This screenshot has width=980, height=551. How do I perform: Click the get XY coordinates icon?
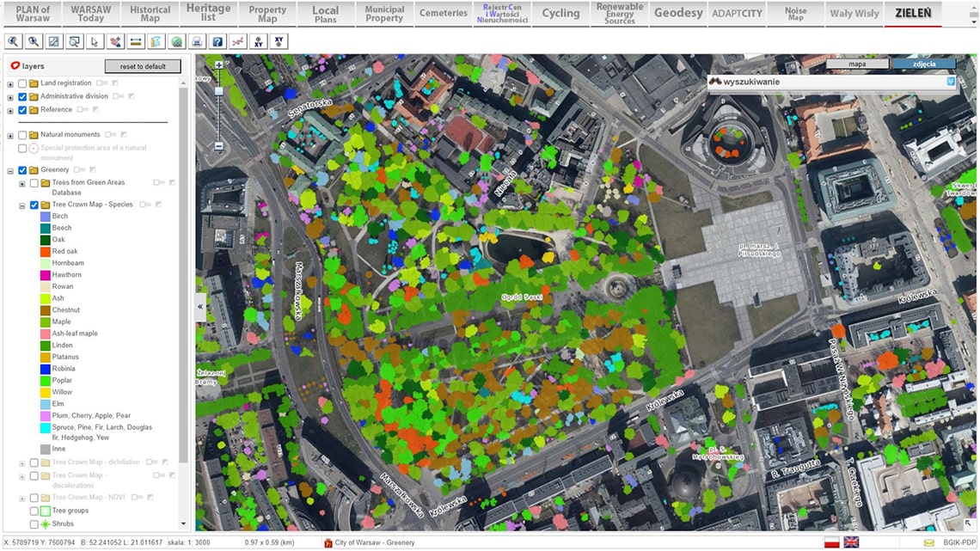[x=258, y=42]
